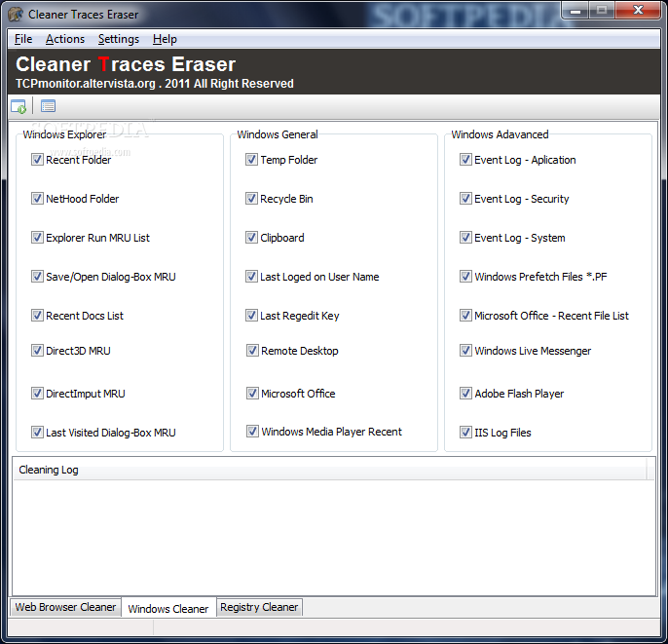Uncheck Recent Docs List
This screenshot has height=644, width=668.
(37, 316)
